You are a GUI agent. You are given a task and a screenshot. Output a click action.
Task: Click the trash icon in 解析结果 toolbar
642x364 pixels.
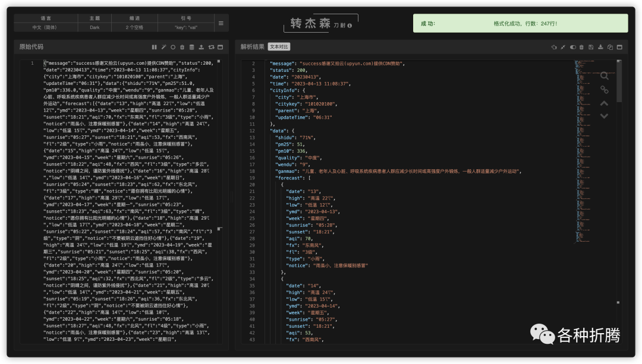pyautogui.click(x=581, y=47)
